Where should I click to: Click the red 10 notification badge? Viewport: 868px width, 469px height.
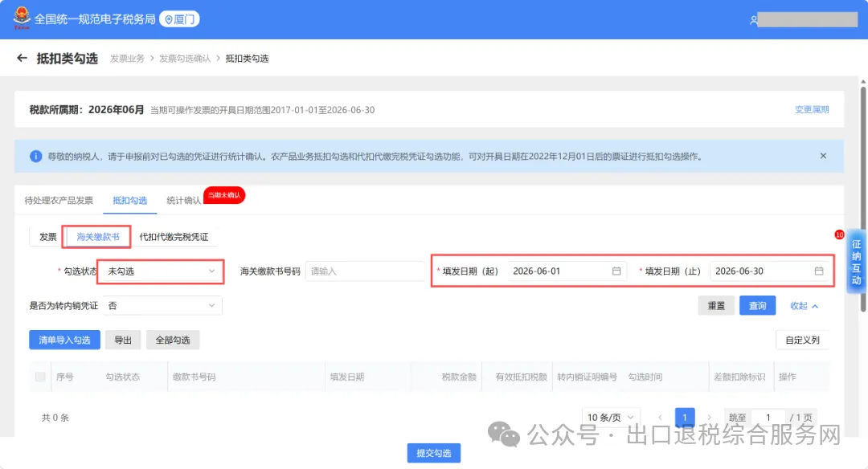tap(839, 235)
